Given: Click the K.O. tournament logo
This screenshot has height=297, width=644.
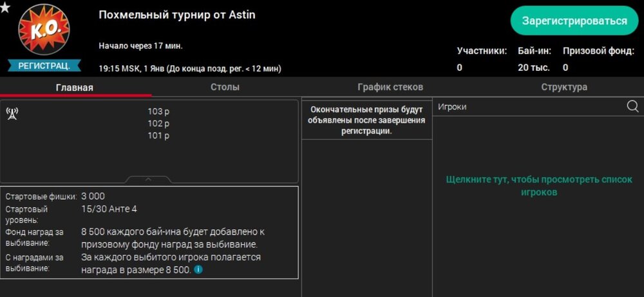Looking at the screenshot, I should pyautogui.click(x=44, y=30).
